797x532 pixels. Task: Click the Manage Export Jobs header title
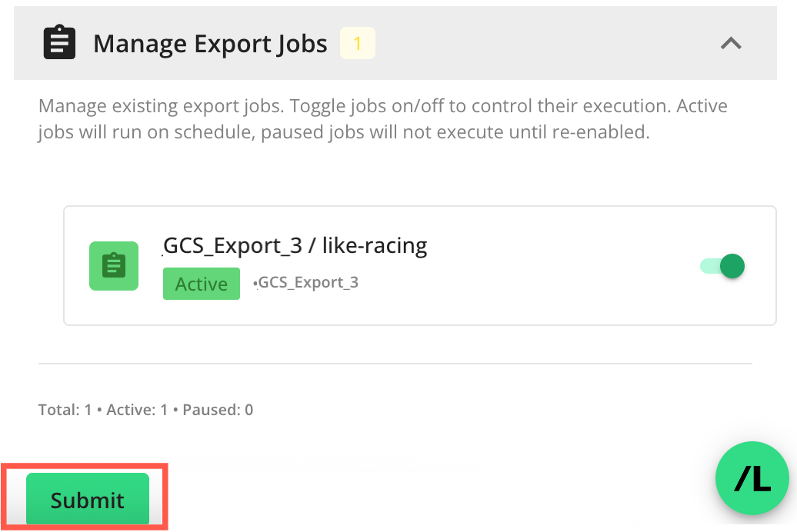click(210, 44)
